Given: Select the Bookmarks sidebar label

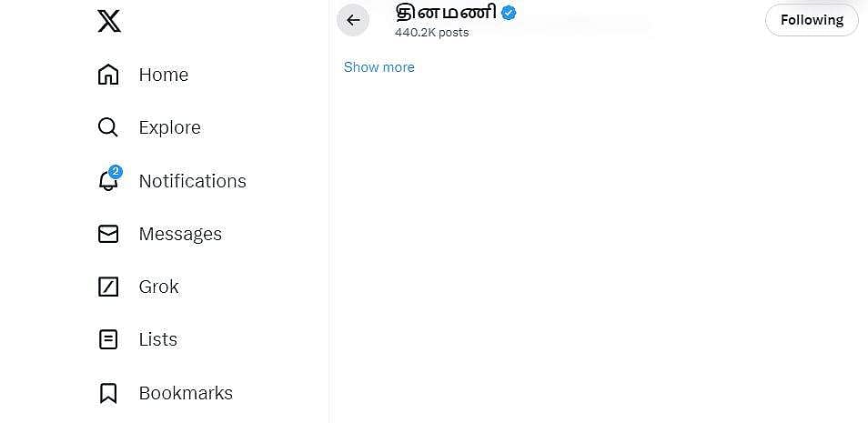Looking at the screenshot, I should [x=186, y=393].
